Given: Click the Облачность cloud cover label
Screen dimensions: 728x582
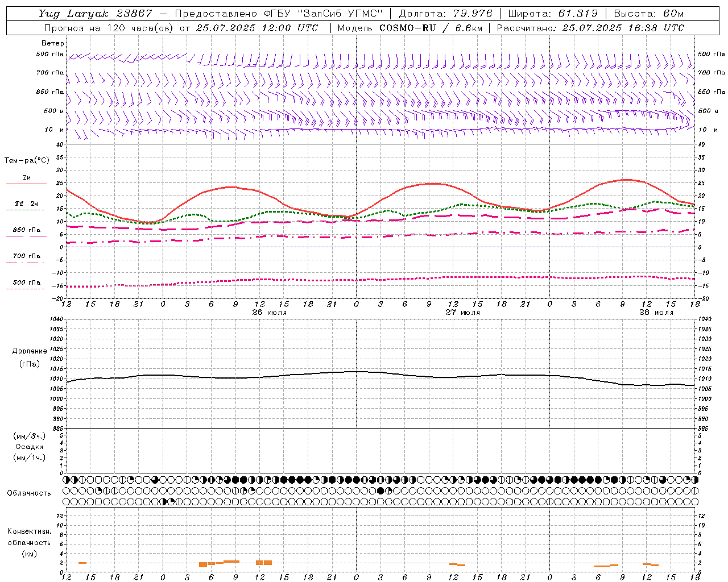Looking at the screenshot, I should coord(29,493).
